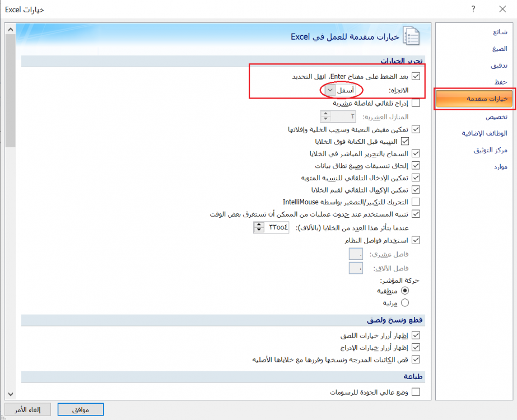Click the help question mark icon

pos(473,9)
